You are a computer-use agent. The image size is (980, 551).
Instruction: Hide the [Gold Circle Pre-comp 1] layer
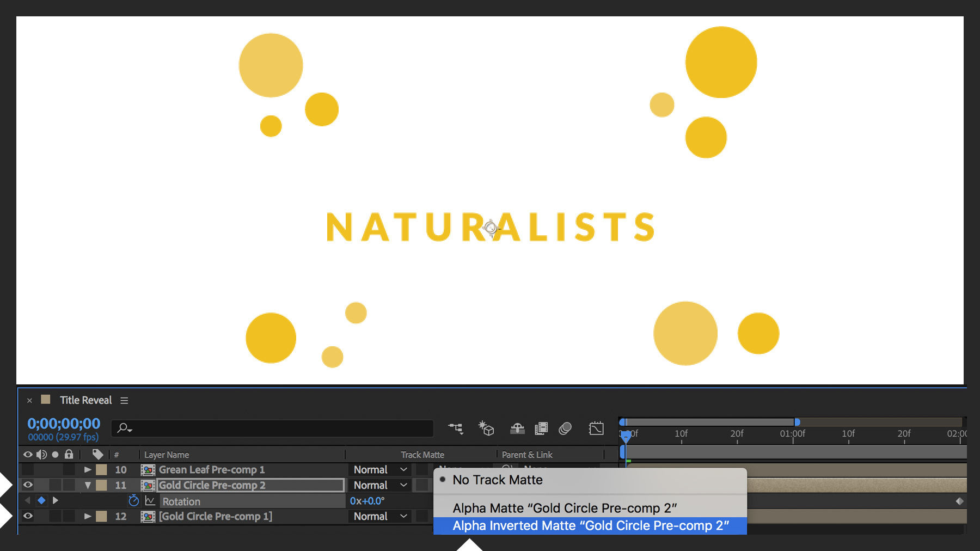28,516
